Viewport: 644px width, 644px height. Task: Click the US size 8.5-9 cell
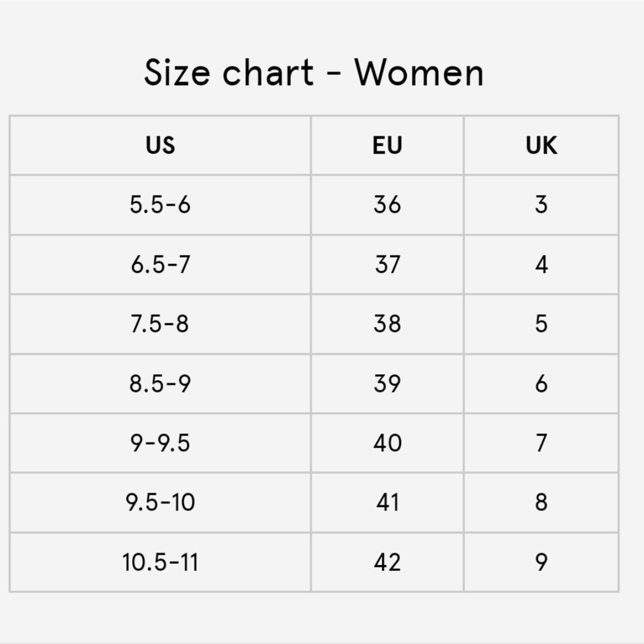click(x=160, y=384)
